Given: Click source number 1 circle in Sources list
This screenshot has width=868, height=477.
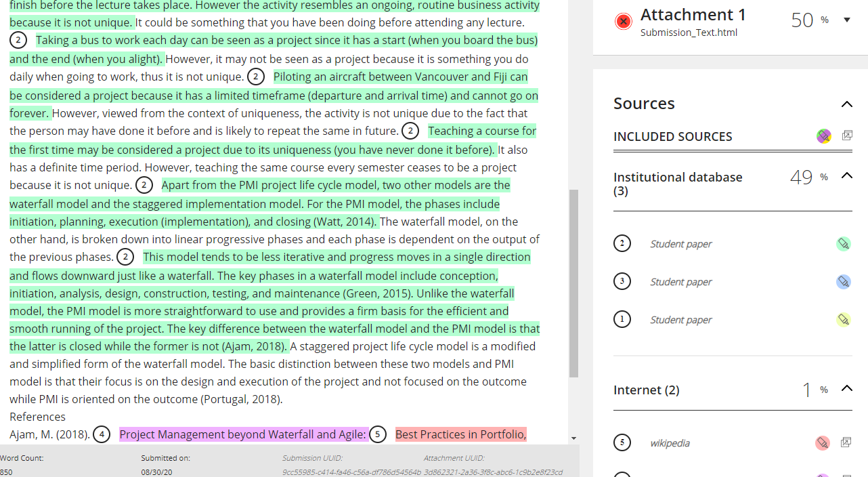Looking at the screenshot, I should click(x=622, y=319).
